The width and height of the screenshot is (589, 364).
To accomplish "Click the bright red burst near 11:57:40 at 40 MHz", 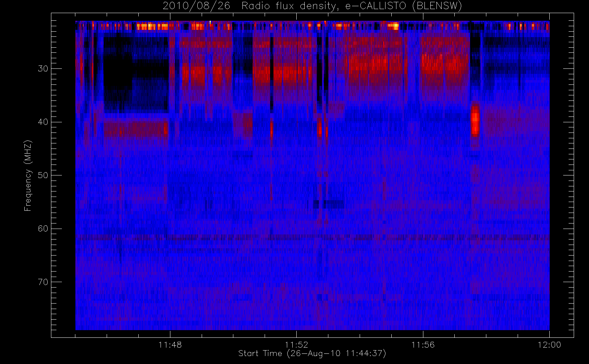I will pyautogui.click(x=475, y=120).
